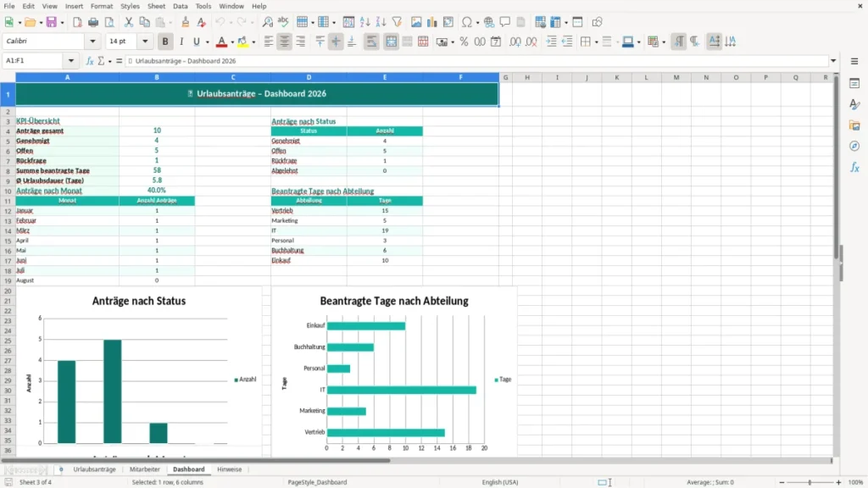This screenshot has width=868, height=488.
Task: Save the document using the floppy icon
Action: [x=52, y=22]
